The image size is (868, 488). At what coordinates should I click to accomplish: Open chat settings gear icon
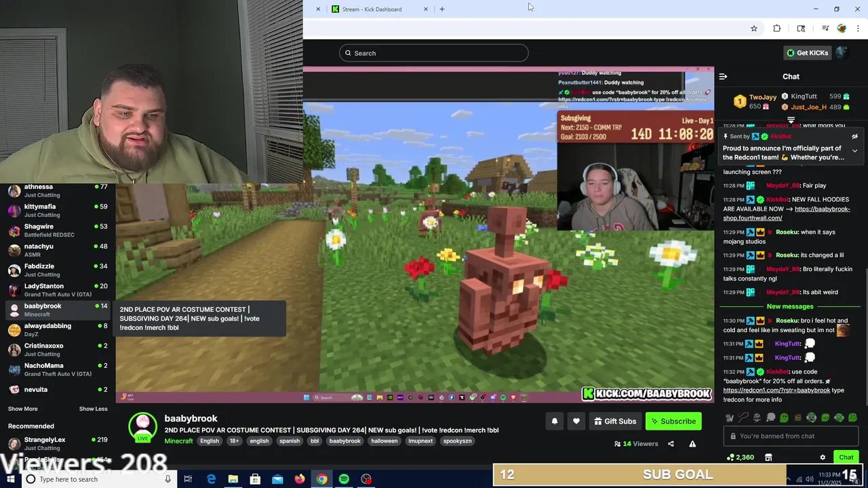[823, 457]
